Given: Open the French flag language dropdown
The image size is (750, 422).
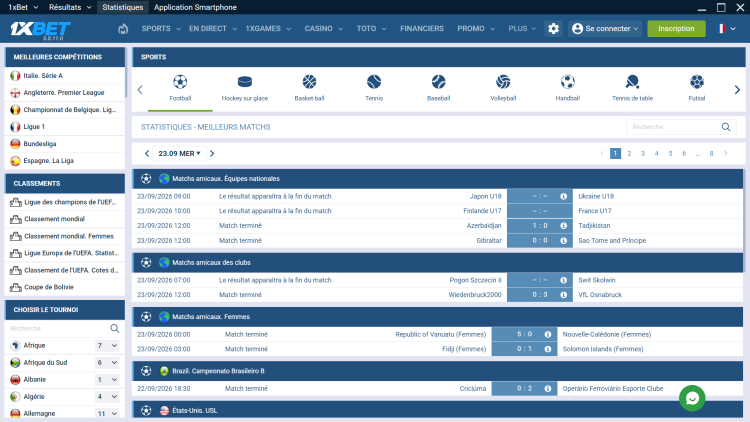Looking at the screenshot, I should pos(726,29).
